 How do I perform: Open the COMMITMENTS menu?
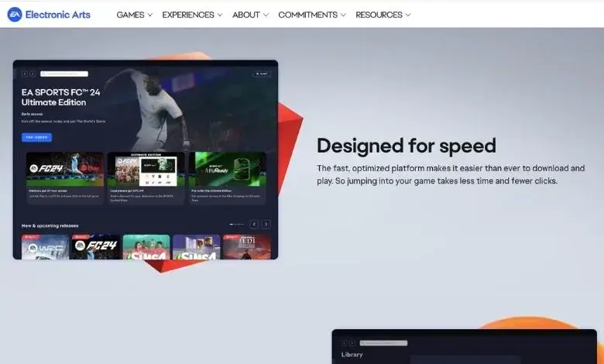coord(312,15)
